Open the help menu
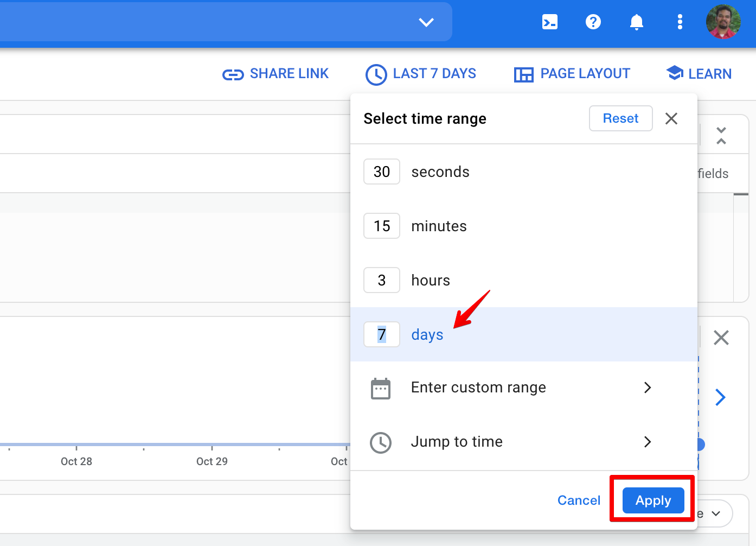Viewport: 756px width, 546px height. tap(593, 22)
